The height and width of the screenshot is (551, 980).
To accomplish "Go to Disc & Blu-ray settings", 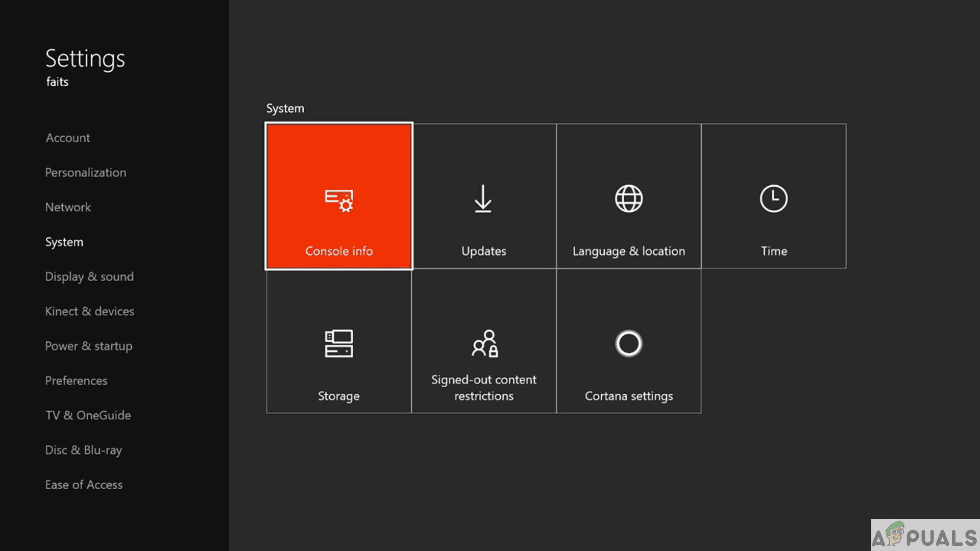I will (x=83, y=450).
